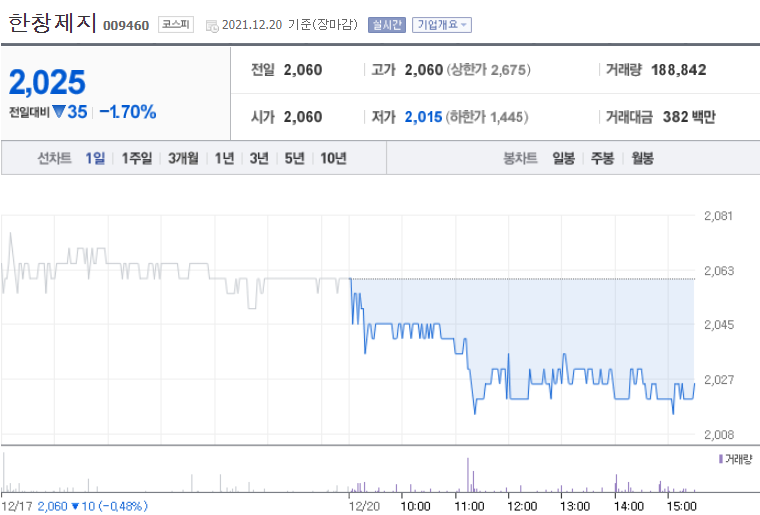Click the 2,045 price axis label
Viewport: 760px width, 515px height.
[719, 325]
